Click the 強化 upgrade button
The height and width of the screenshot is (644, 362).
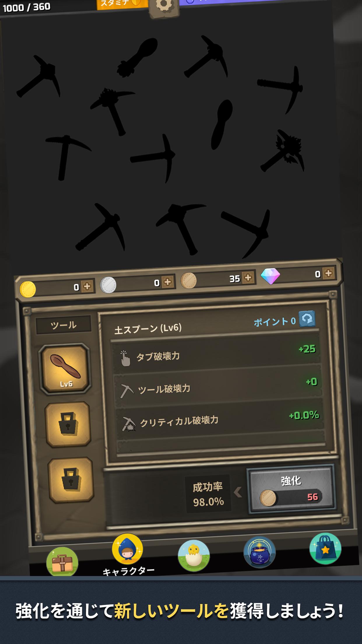point(291,490)
